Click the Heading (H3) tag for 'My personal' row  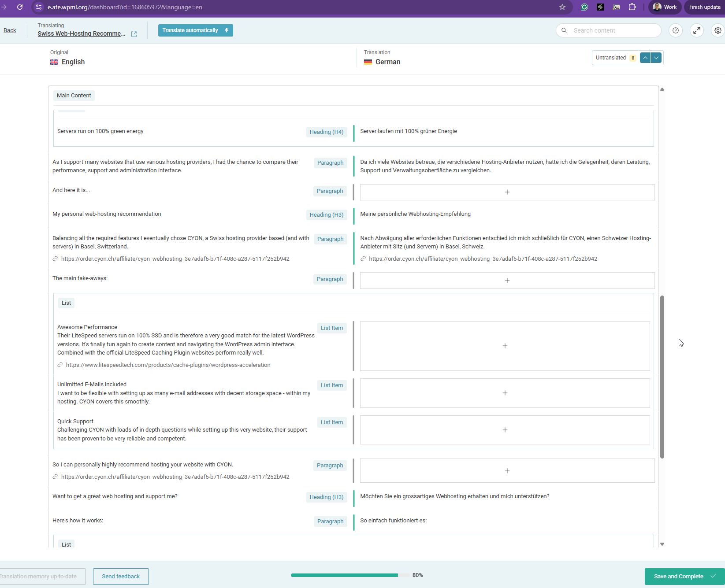click(x=327, y=215)
